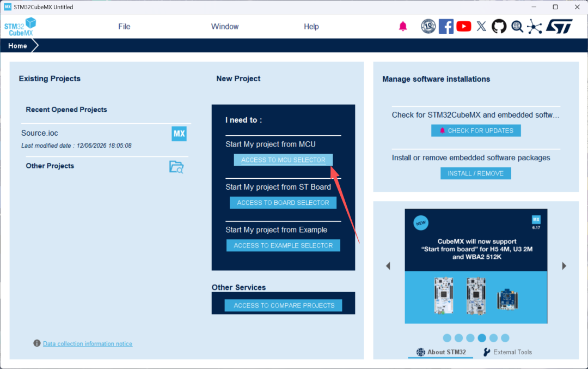The width and height of the screenshot is (588, 369).
Task: Open the Help menu
Action: [311, 27]
